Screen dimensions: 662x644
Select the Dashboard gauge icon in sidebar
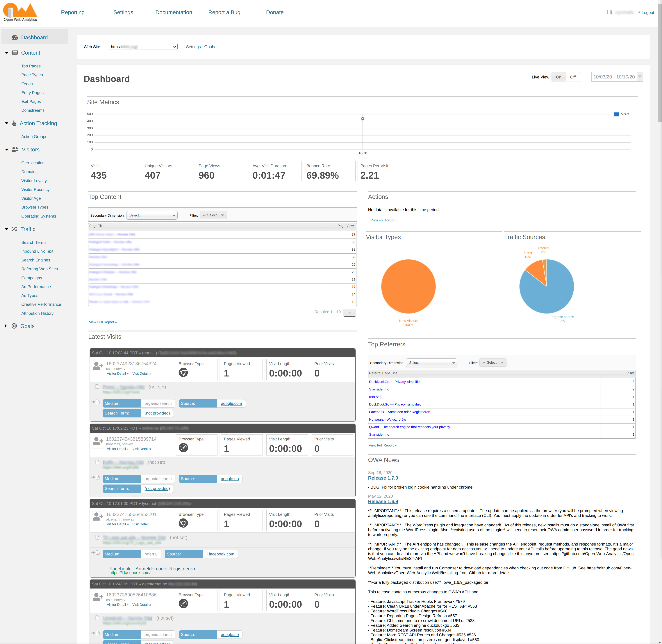15,37
